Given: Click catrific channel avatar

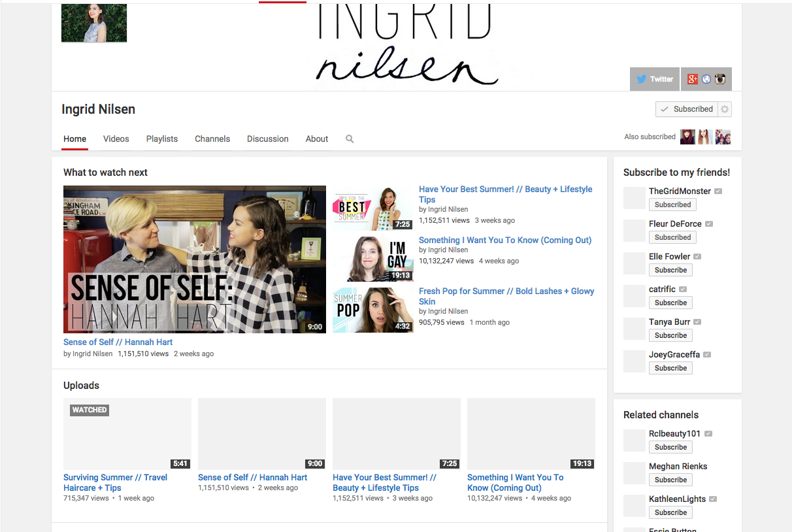Looking at the screenshot, I should tap(635, 296).
